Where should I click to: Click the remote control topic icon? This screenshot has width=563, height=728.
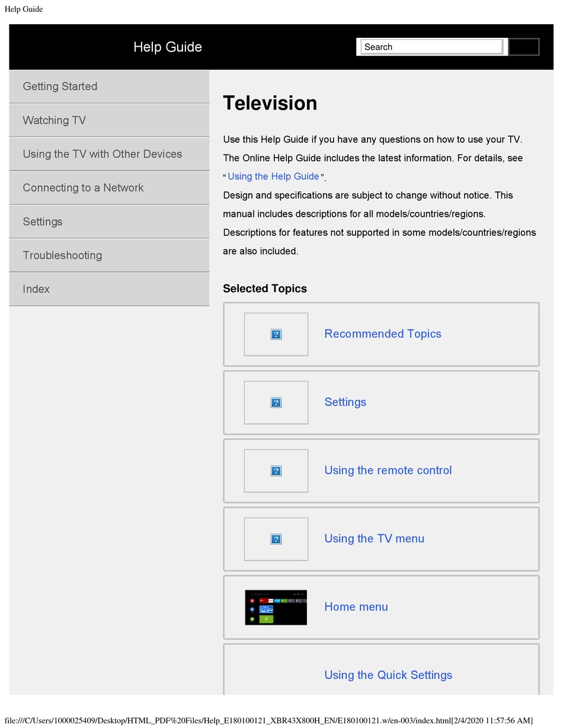tap(276, 471)
